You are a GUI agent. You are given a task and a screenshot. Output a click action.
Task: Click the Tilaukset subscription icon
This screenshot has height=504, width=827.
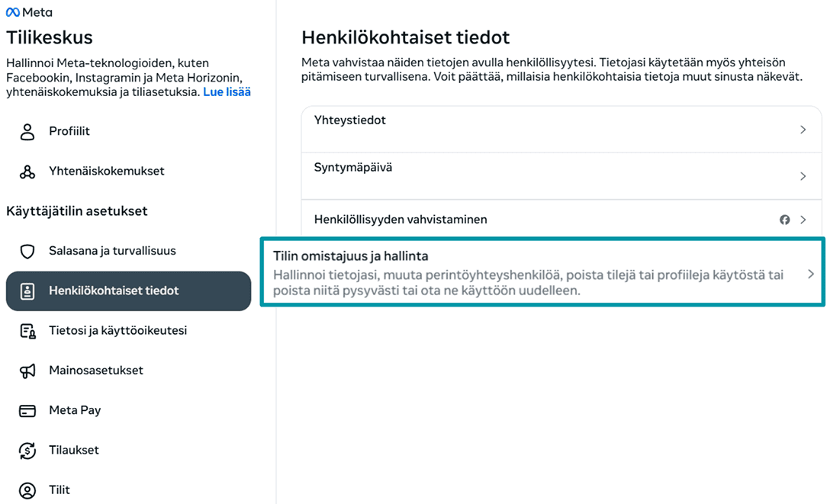[x=27, y=451]
